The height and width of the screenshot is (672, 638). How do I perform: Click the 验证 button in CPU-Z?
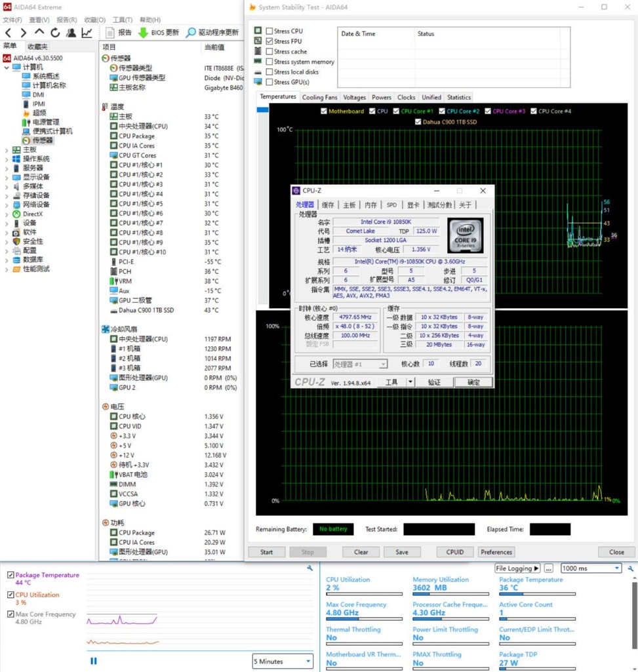434,382
